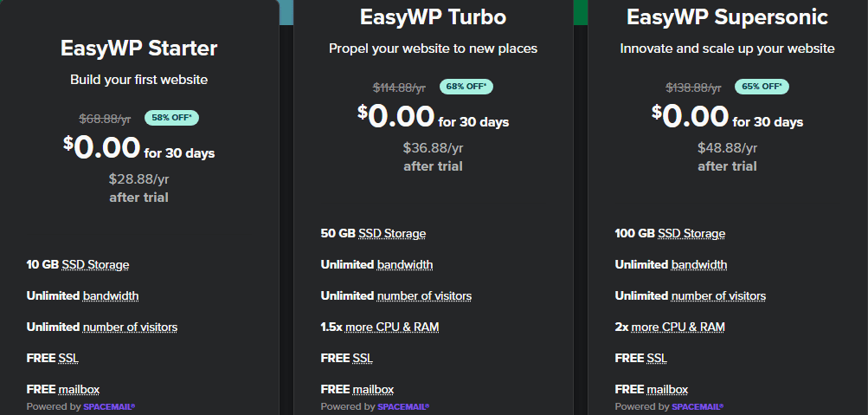Click the struck-through $114.88/yr price
This screenshot has width=868, height=415.
(399, 88)
